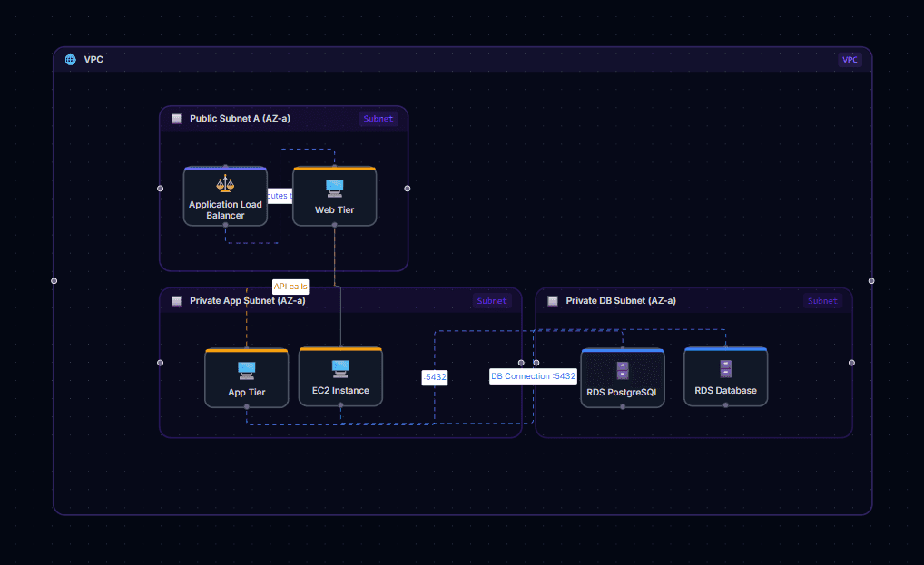Click the VPC badge in container header
This screenshot has height=565, width=924.
(x=850, y=60)
